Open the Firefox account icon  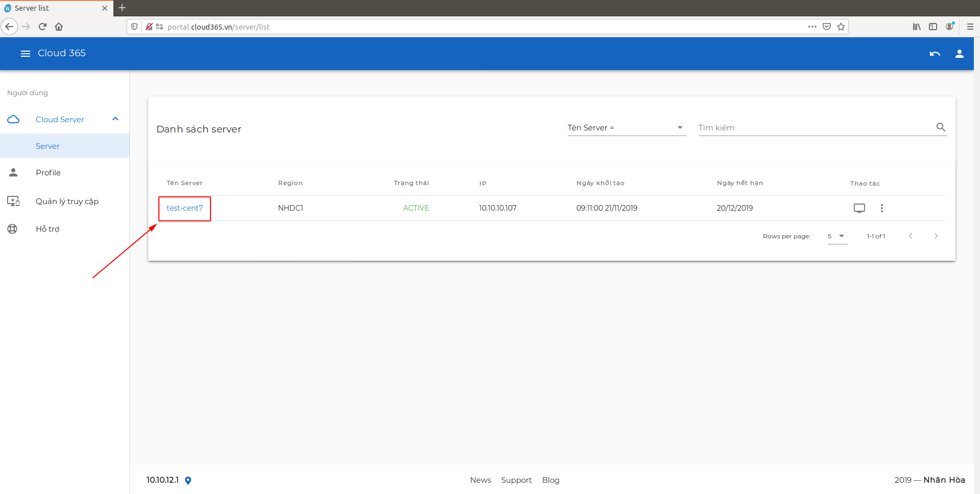pyautogui.click(x=949, y=27)
